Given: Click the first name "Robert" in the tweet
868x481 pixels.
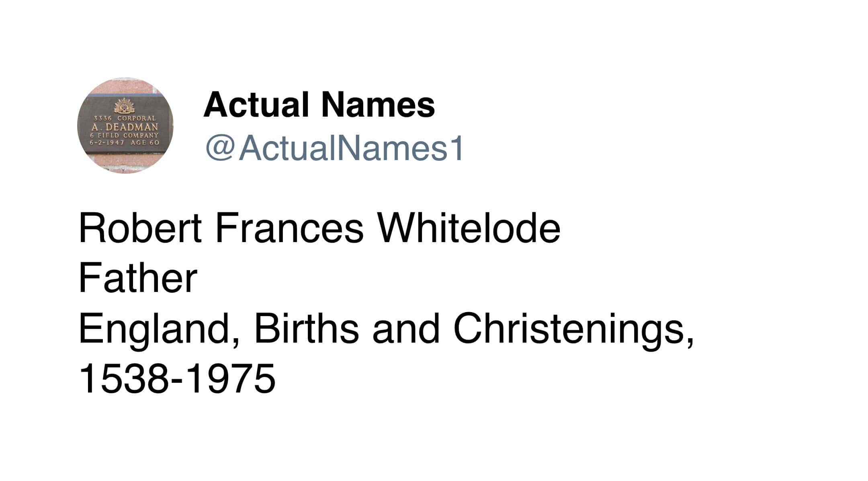Looking at the screenshot, I should click(x=140, y=228).
